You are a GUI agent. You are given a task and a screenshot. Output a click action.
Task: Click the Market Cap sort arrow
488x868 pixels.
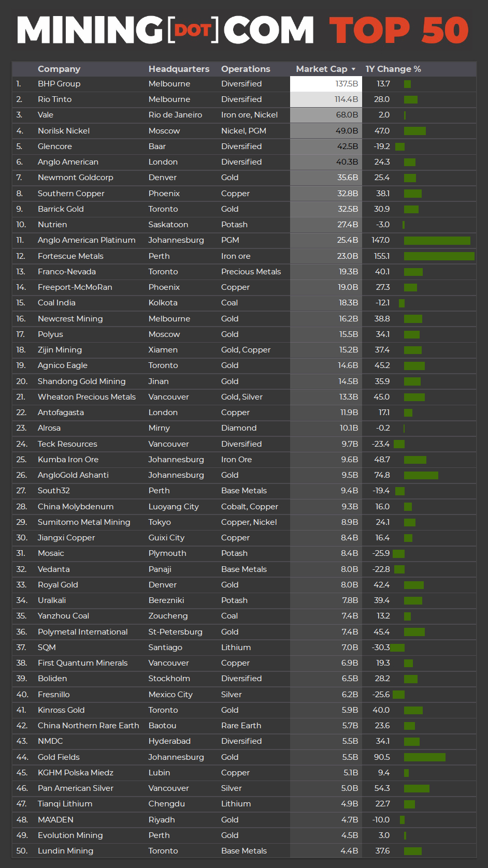click(x=353, y=69)
